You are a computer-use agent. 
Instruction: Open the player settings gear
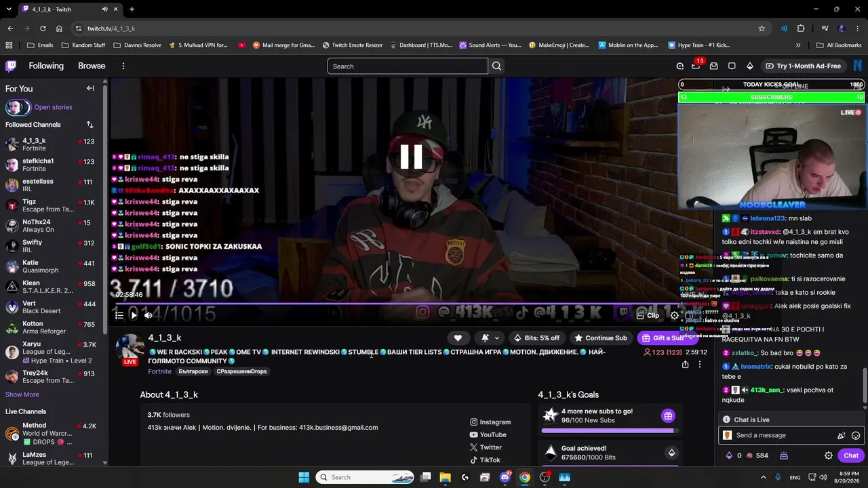tap(674, 315)
